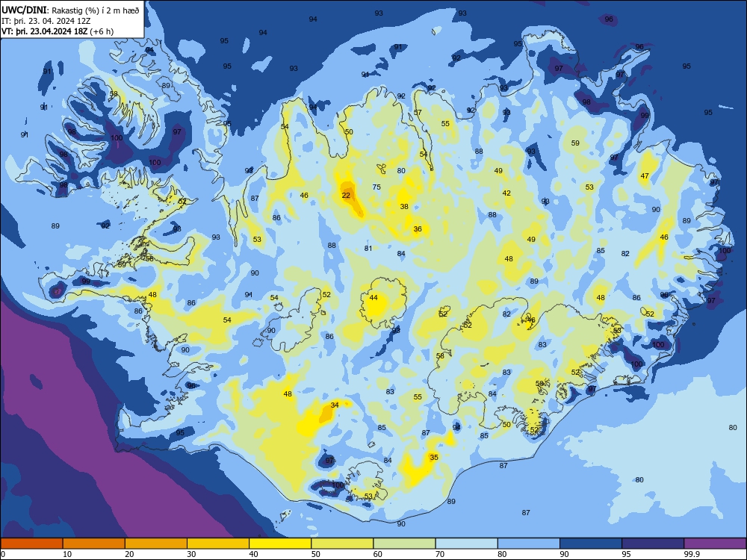Image resolution: width=747 pixels, height=560 pixels.
Task: Select the 'IT: þri. 23. 04. 2024 12Z' line
Action: [46, 21]
